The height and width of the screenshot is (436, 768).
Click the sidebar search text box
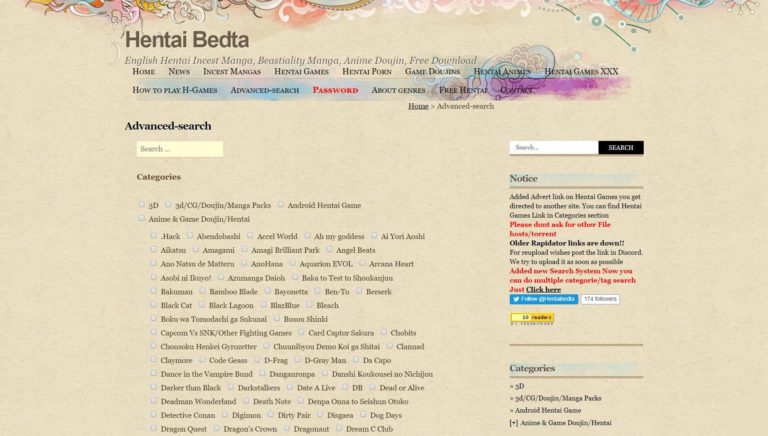pyautogui.click(x=554, y=147)
